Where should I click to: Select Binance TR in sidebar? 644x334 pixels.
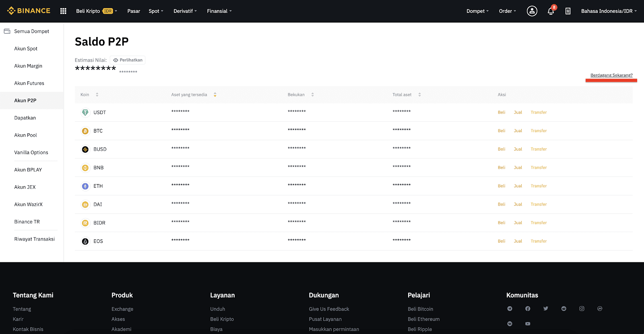(x=27, y=222)
